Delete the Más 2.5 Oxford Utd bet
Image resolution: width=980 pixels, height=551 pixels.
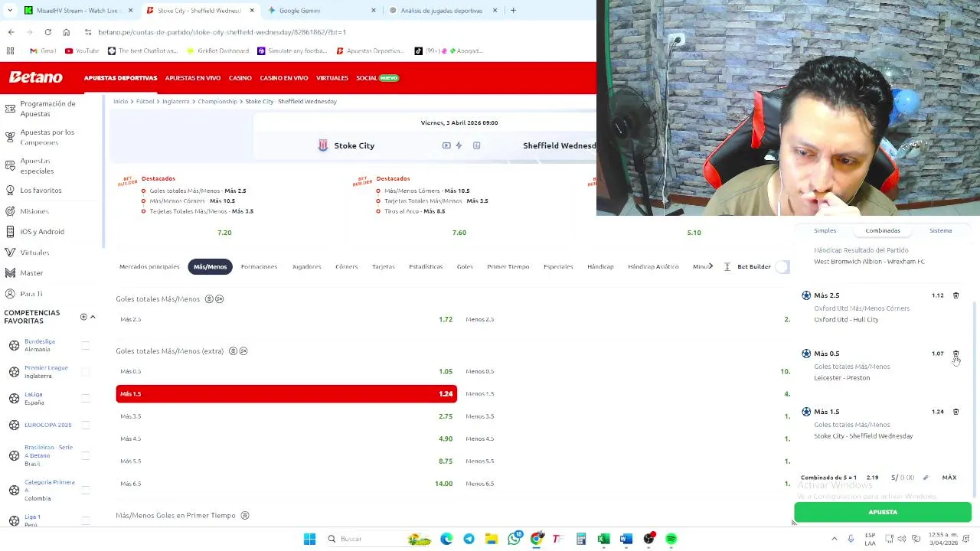click(x=955, y=295)
